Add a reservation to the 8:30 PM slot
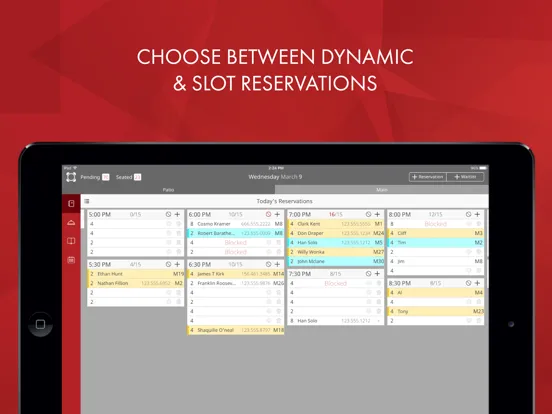The height and width of the screenshot is (414, 552). coord(477,283)
